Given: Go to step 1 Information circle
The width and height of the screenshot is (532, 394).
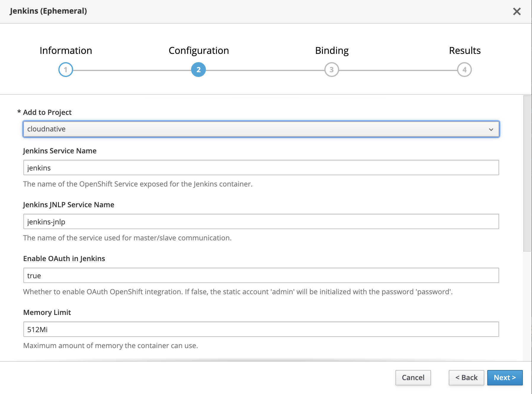Looking at the screenshot, I should point(66,70).
